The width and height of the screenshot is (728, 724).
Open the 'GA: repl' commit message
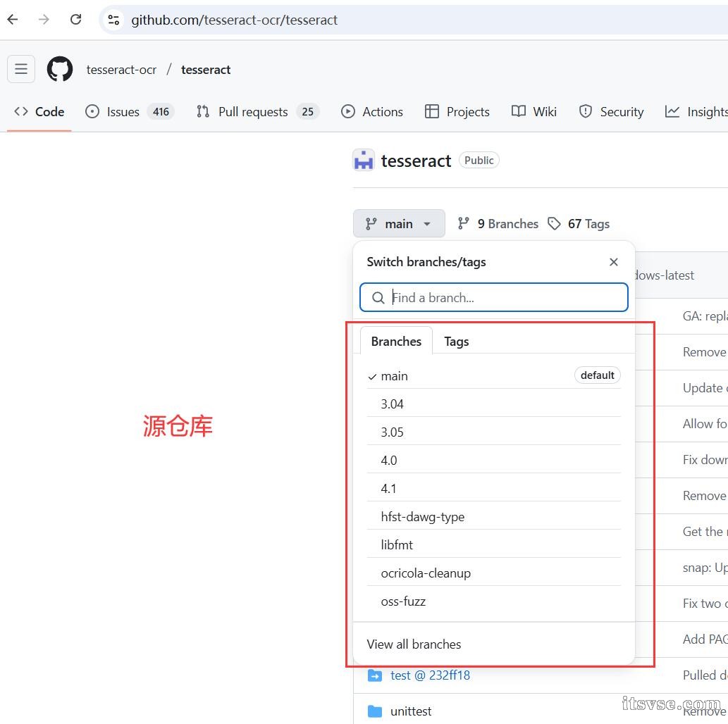point(705,316)
